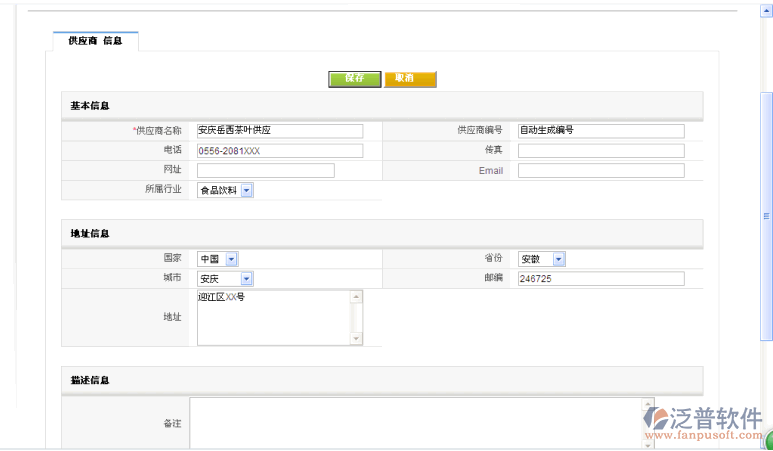Click the empty 网址 website field
This screenshot has height=451, width=773.
coord(265,171)
